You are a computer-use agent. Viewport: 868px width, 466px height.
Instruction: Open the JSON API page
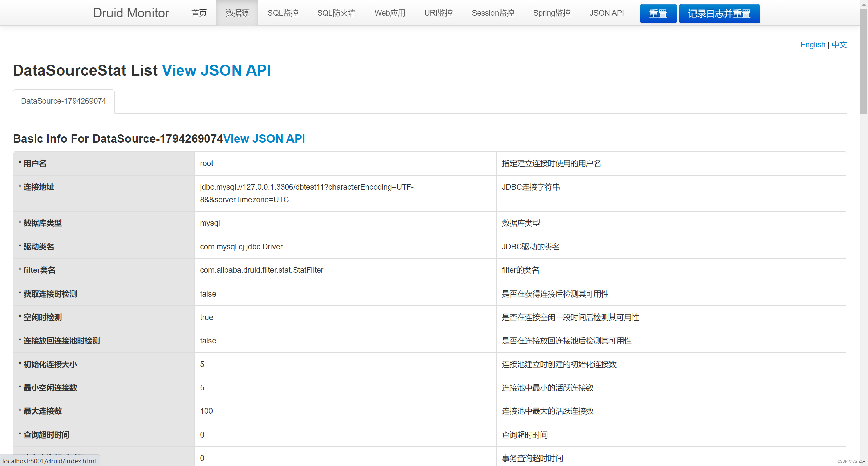[606, 13]
